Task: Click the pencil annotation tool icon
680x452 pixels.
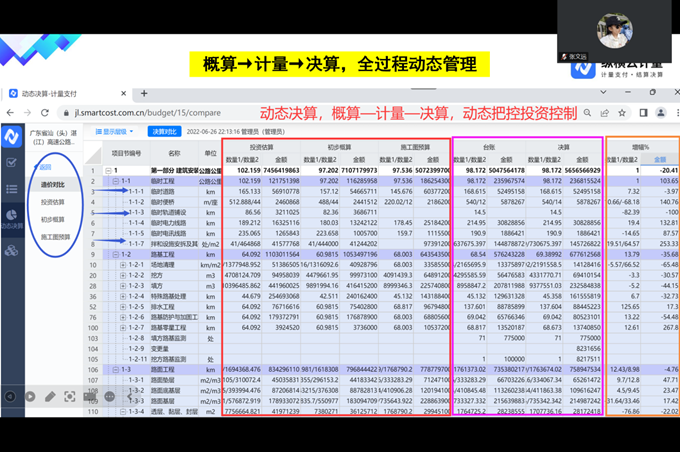Action: (51, 396)
